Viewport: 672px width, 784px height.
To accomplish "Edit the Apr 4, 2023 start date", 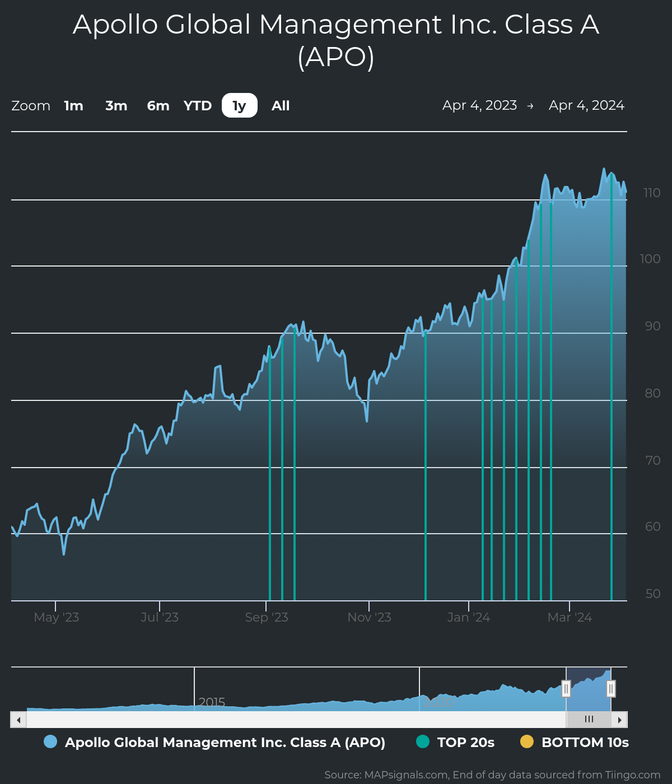I will coord(479,105).
